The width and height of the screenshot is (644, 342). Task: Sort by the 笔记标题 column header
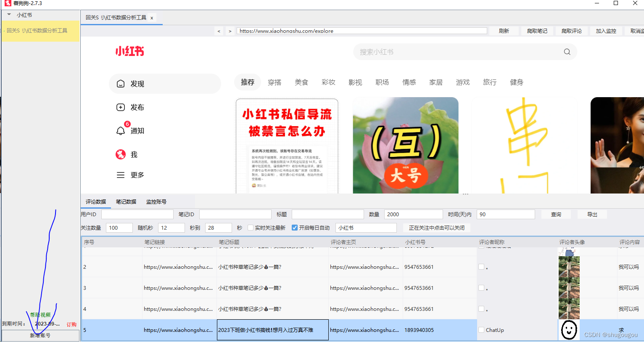pyautogui.click(x=272, y=242)
